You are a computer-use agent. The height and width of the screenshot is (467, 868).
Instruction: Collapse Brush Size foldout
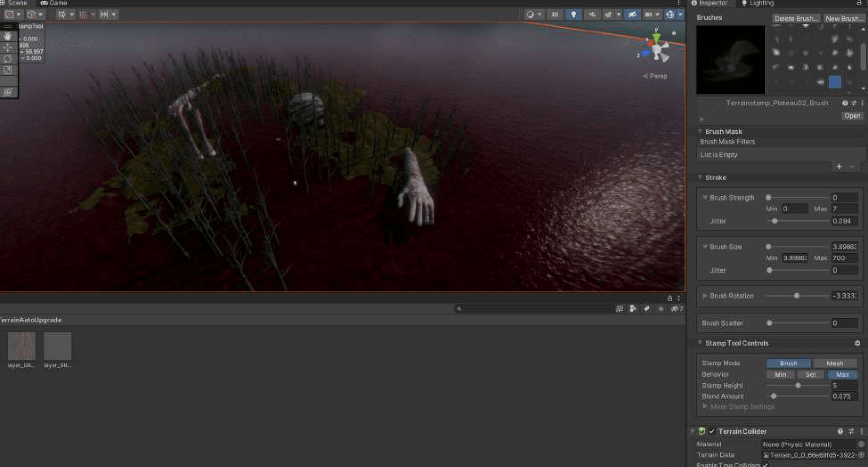(705, 247)
